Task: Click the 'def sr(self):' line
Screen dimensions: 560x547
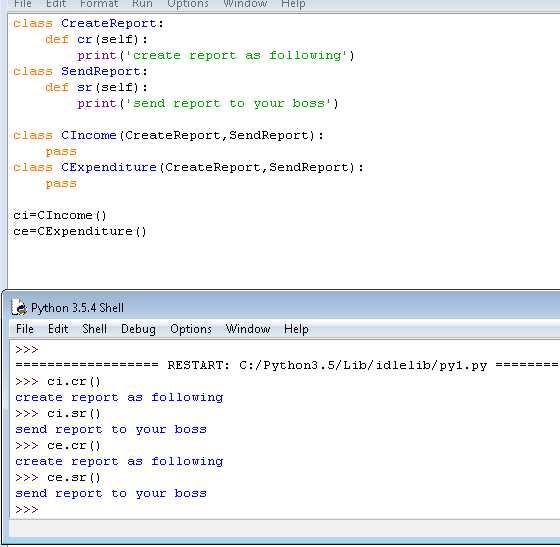Action: (x=96, y=87)
